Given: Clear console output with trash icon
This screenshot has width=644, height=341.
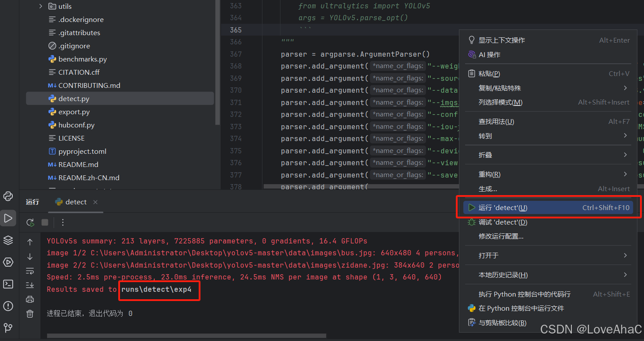Looking at the screenshot, I should pos(30,314).
